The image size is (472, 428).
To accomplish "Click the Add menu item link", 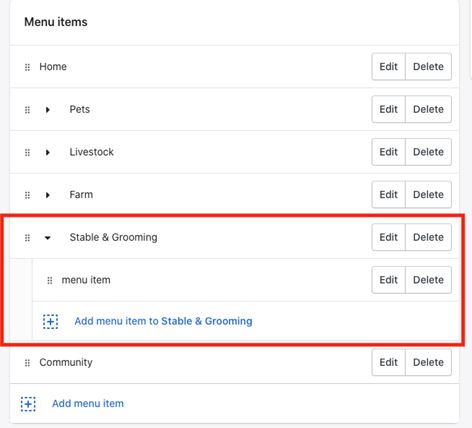I will (x=88, y=403).
